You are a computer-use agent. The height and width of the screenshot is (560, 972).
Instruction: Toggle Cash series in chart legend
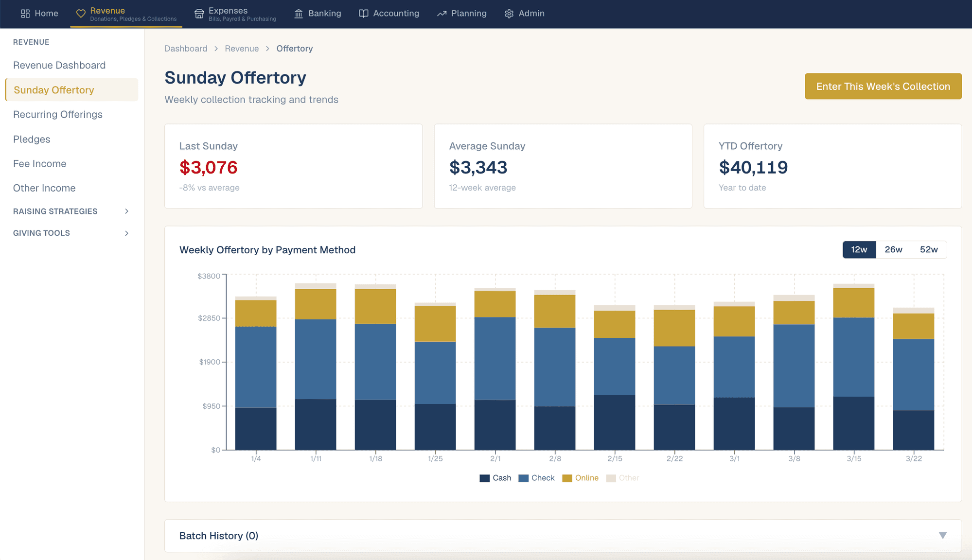[495, 478]
